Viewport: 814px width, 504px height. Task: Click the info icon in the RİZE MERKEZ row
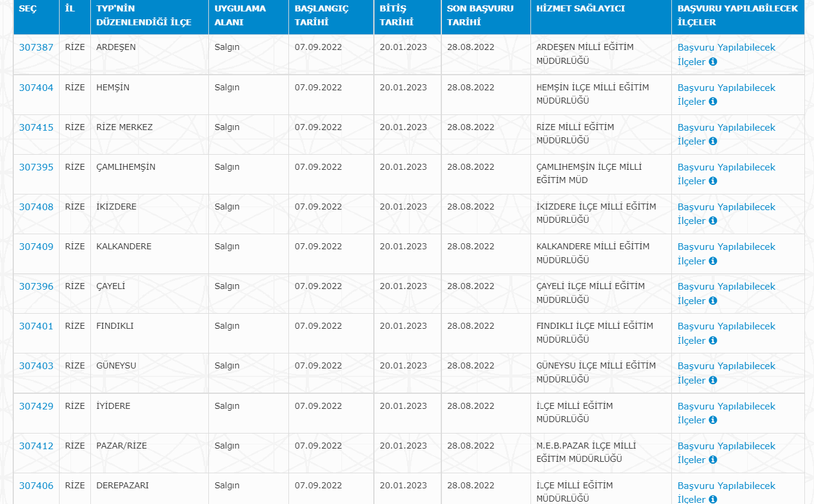pyautogui.click(x=713, y=142)
